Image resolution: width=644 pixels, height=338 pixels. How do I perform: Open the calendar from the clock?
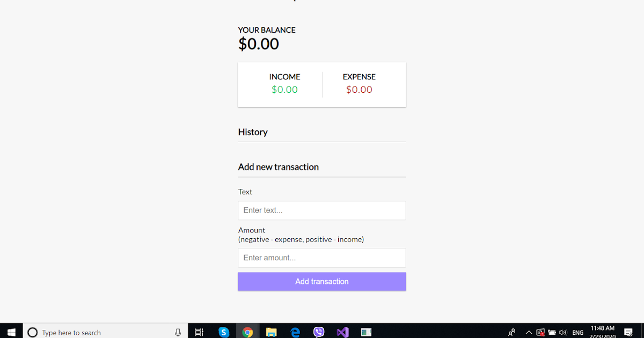tap(602, 332)
